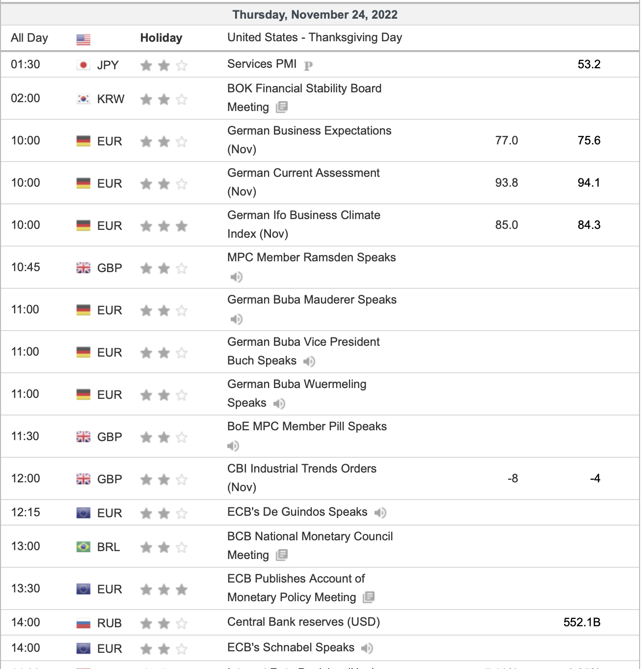Click the preliminary P icon beside Services PMI
The height and width of the screenshot is (669, 644).
308,65
